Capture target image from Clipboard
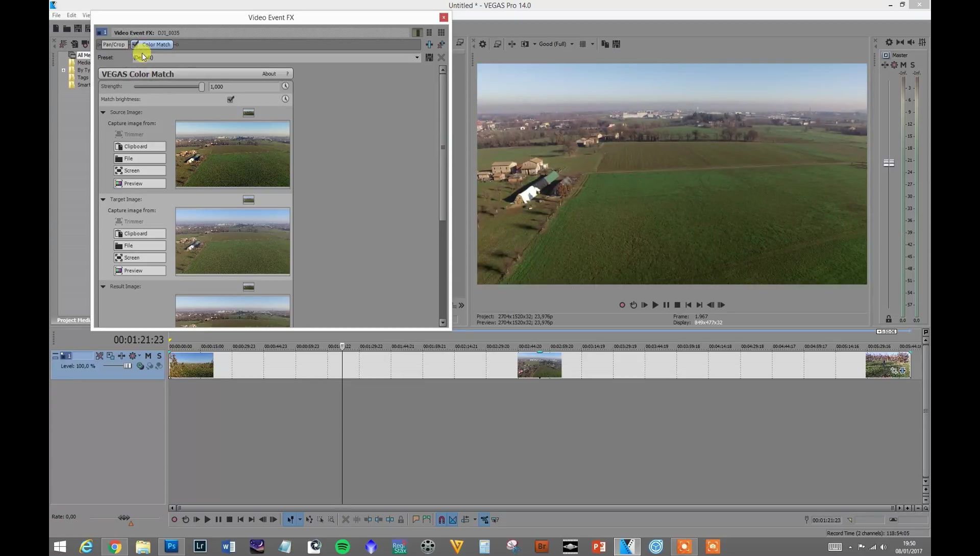The width and height of the screenshot is (980, 556). (140, 234)
